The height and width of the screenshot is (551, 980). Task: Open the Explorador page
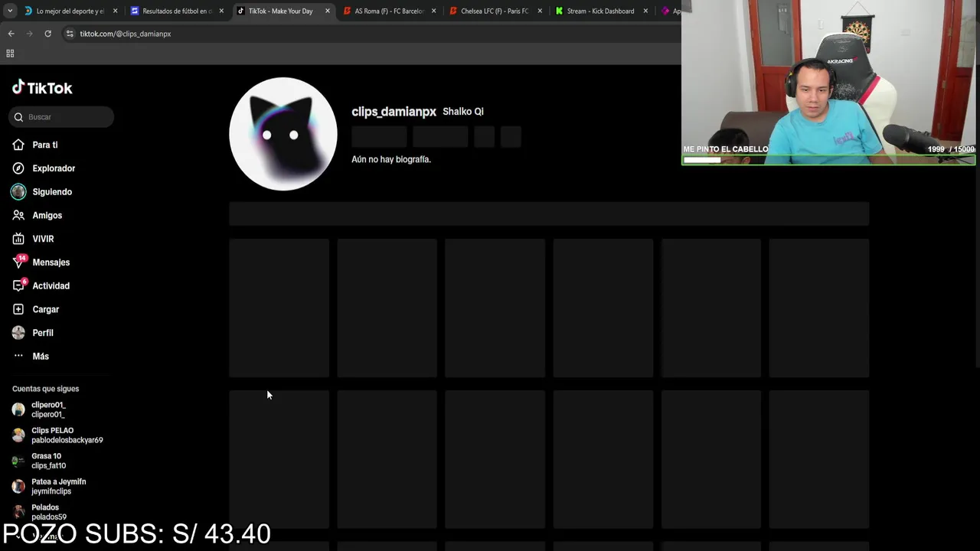point(54,168)
